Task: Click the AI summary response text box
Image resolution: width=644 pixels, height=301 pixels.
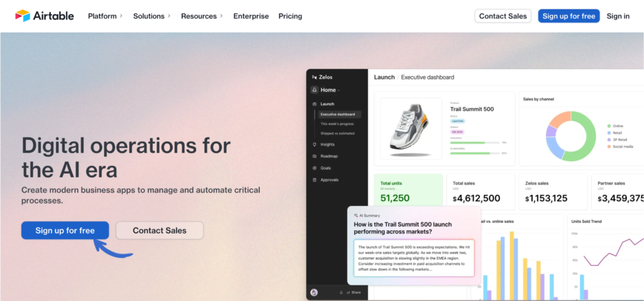Action: point(414,258)
